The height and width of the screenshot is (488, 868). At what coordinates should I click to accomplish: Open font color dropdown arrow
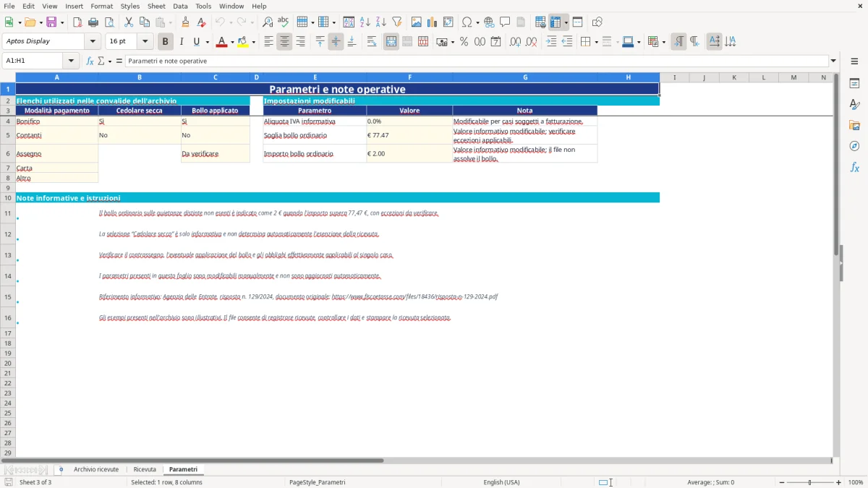coord(232,42)
